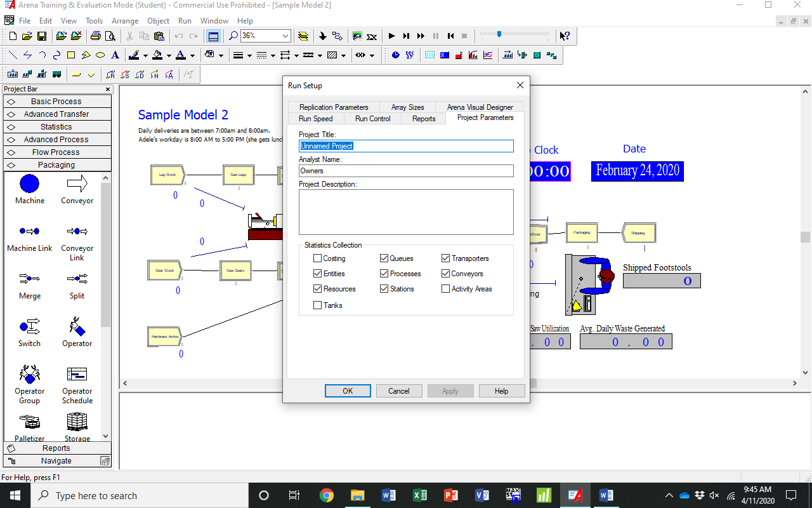Image resolution: width=812 pixels, height=508 pixels.
Task: Open the Layers icon in toolbar
Action: pos(303,36)
